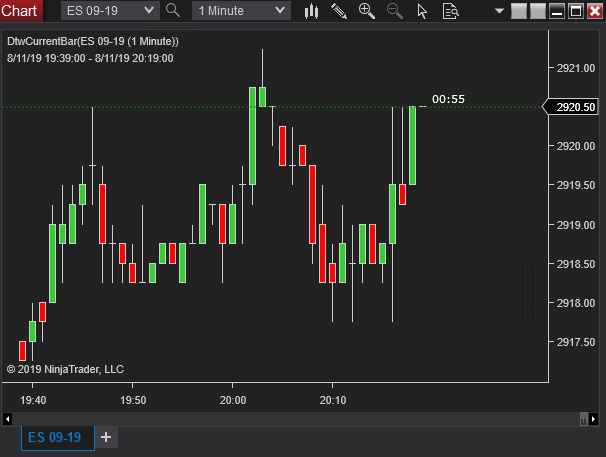Minimize the chart window
This screenshot has height=457, width=606.
pyautogui.click(x=557, y=11)
